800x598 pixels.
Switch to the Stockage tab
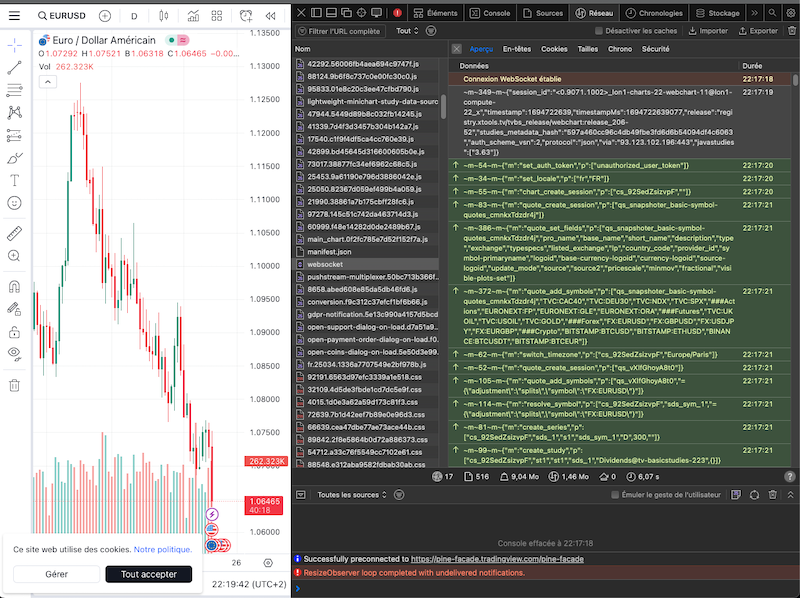(x=718, y=13)
